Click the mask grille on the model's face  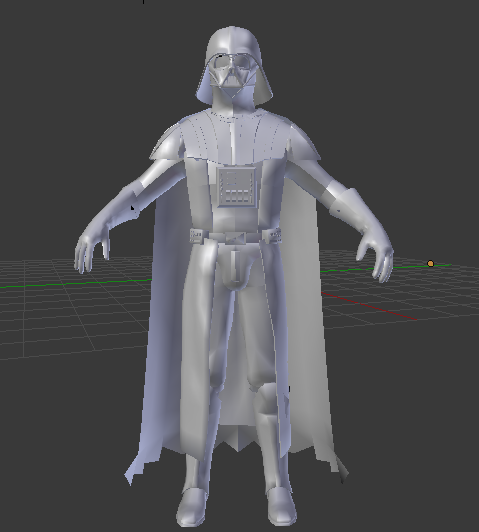[x=231, y=77]
